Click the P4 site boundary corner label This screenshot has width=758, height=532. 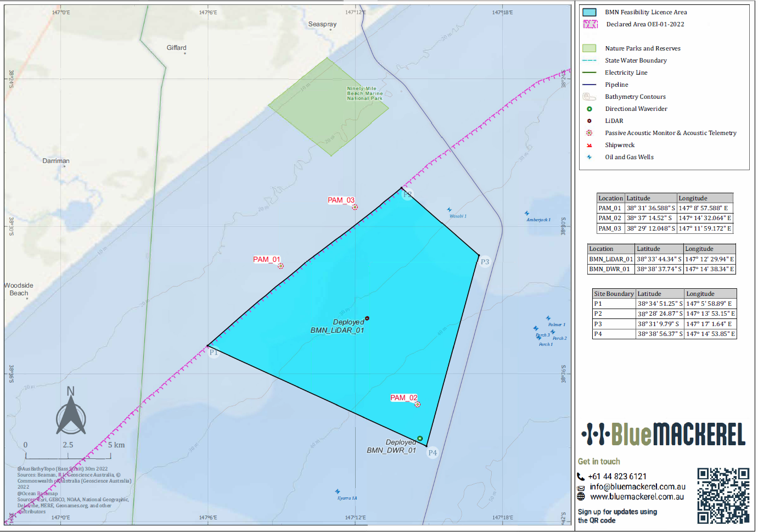tap(433, 453)
